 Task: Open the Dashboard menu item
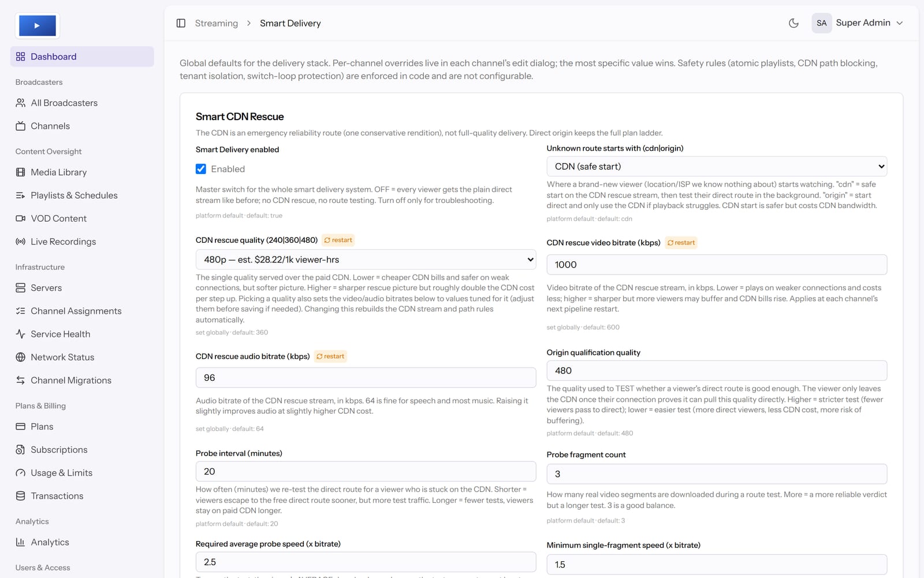(82, 57)
